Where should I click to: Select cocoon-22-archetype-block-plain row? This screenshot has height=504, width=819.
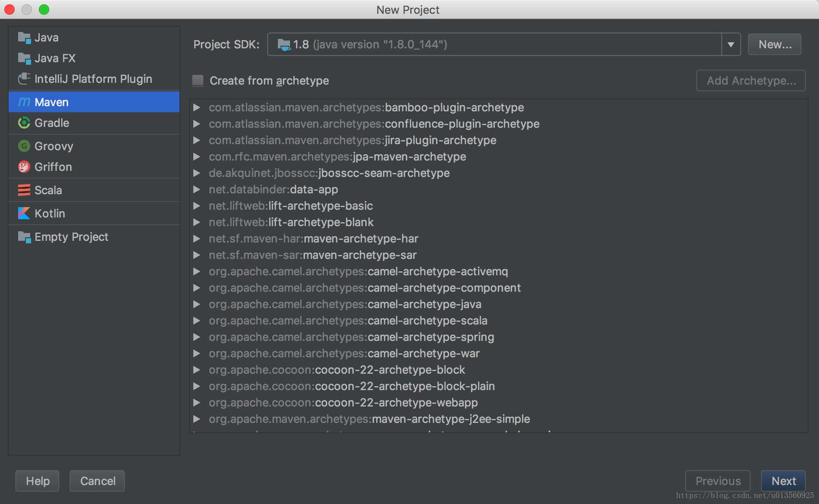[x=498, y=386]
